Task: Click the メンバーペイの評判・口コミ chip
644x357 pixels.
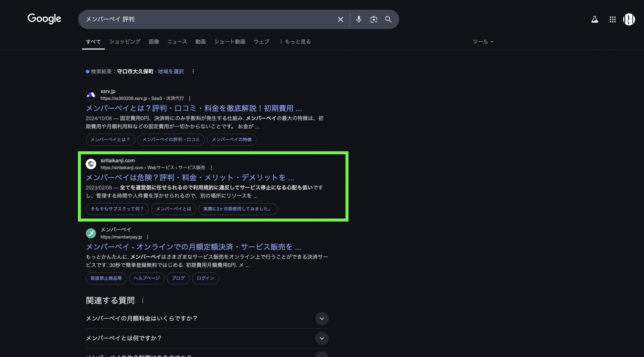Action: (x=171, y=140)
